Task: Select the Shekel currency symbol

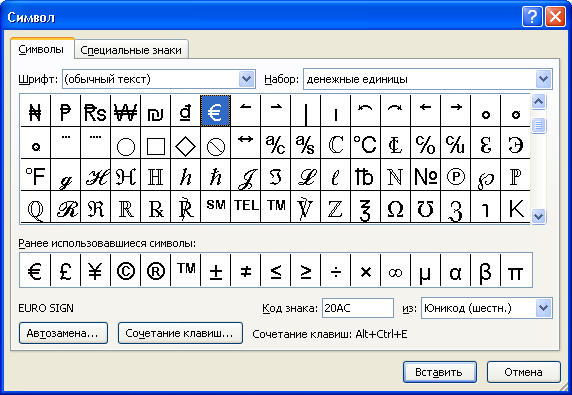Action: [x=155, y=111]
